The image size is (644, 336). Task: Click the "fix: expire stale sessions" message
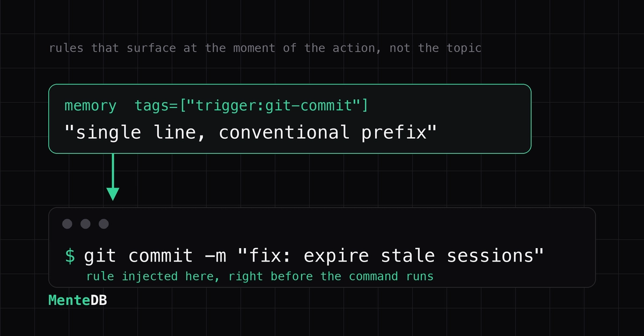pos(391,256)
